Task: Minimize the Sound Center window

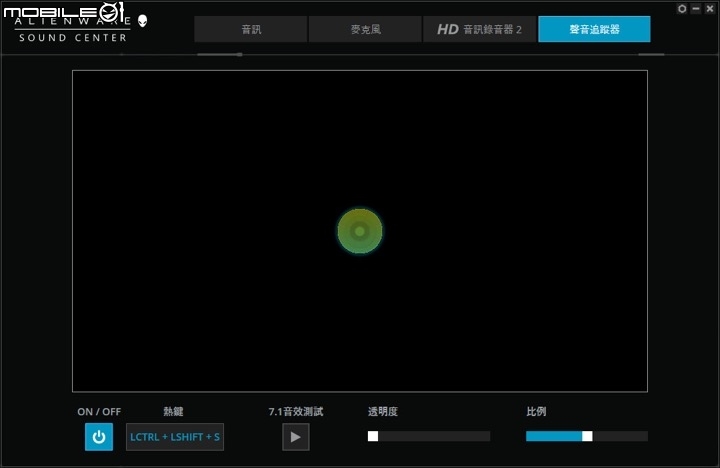Action: click(x=696, y=9)
